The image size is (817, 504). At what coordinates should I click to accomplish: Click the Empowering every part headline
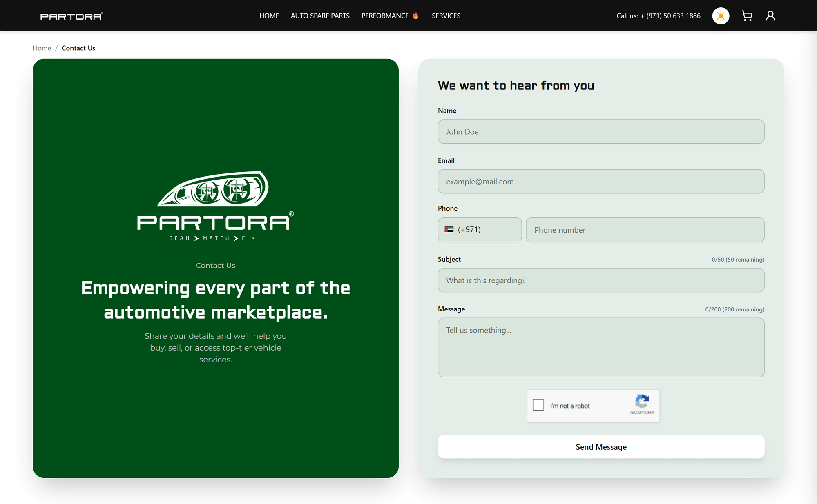216,300
